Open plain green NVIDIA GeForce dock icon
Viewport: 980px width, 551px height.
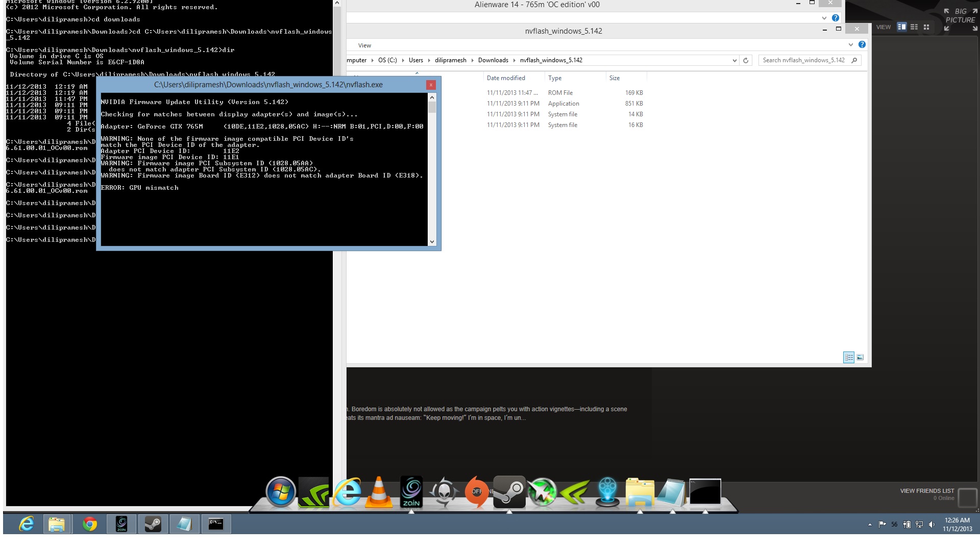[574, 492]
